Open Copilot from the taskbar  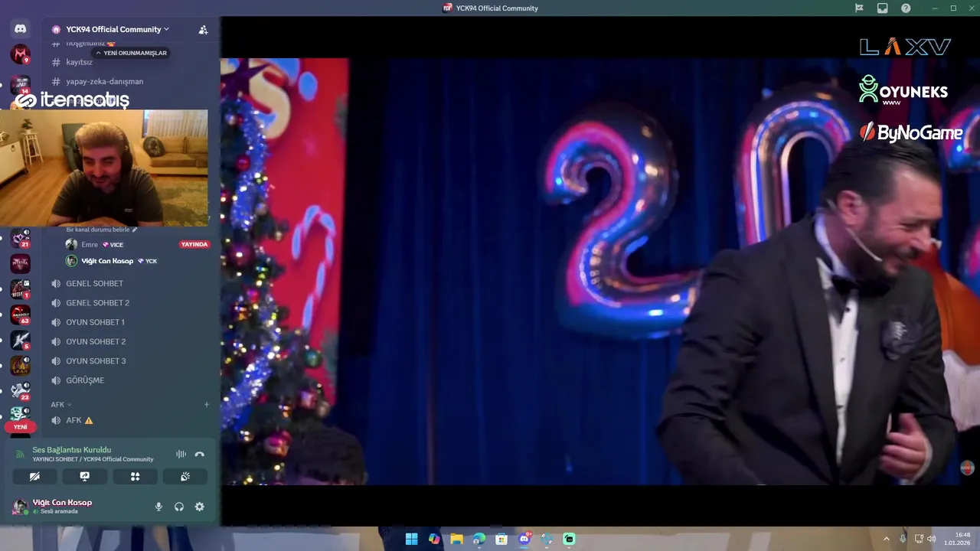tap(434, 539)
